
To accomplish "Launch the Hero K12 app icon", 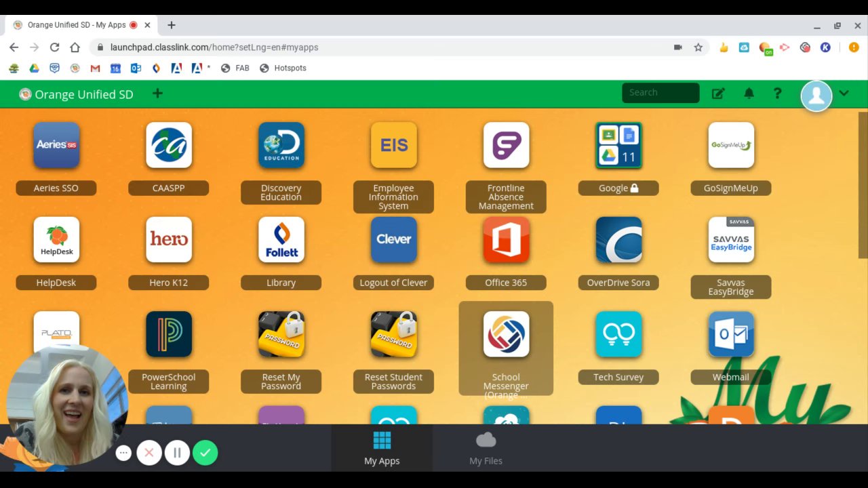I will pos(169,239).
